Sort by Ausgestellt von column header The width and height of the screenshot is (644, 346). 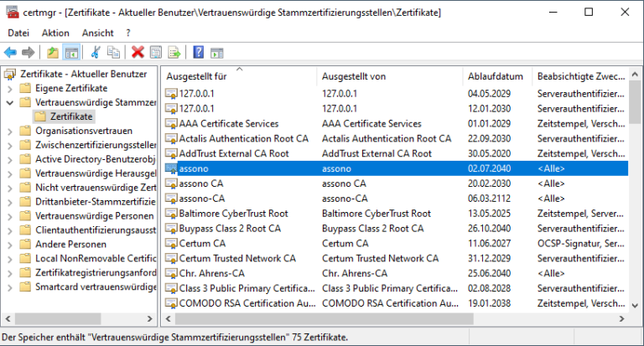354,76
